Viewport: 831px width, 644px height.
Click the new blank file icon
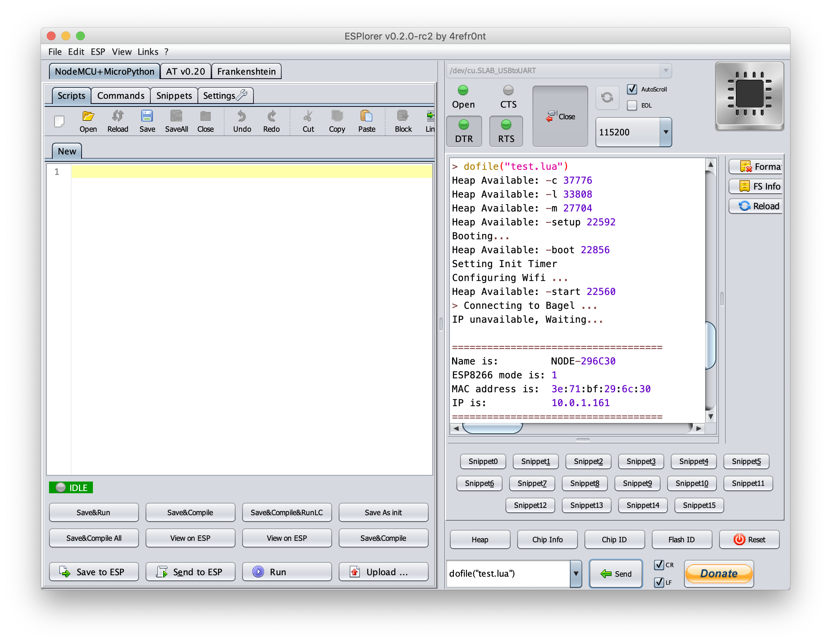[59, 122]
